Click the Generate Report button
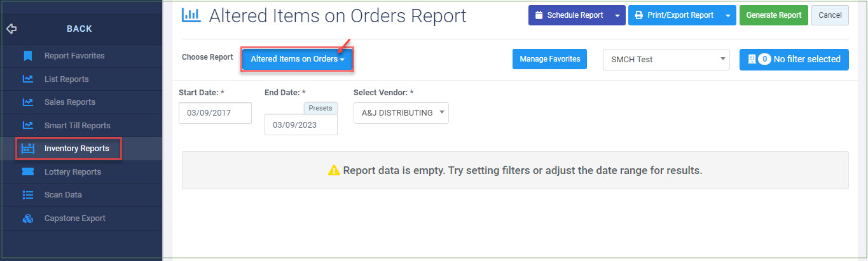This screenshot has height=261, width=868. 773,15
